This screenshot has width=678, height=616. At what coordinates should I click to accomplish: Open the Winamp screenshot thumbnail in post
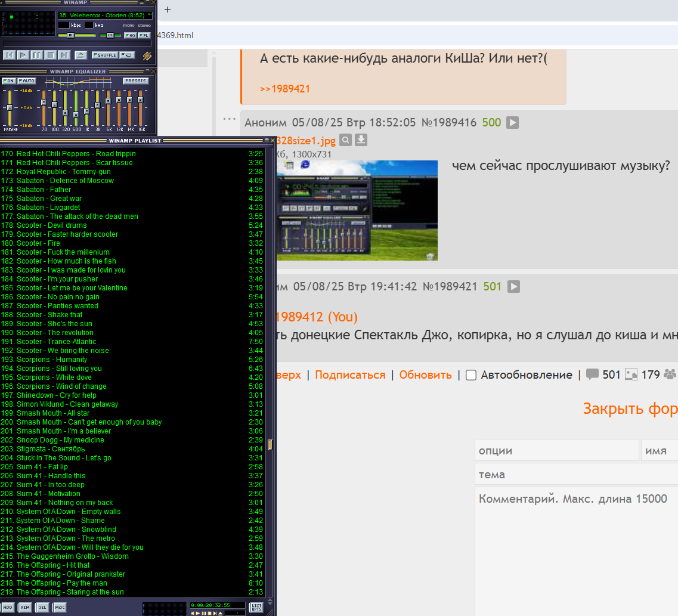pyautogui.click(x=357, y=211)
